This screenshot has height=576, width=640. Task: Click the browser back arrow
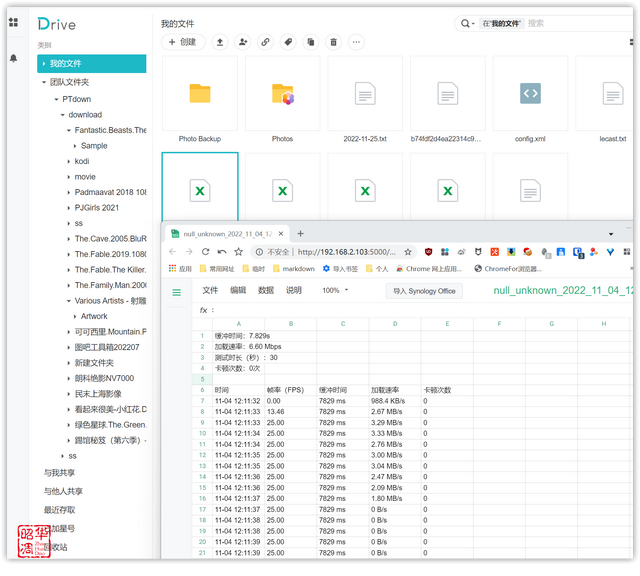pos(173,252)
